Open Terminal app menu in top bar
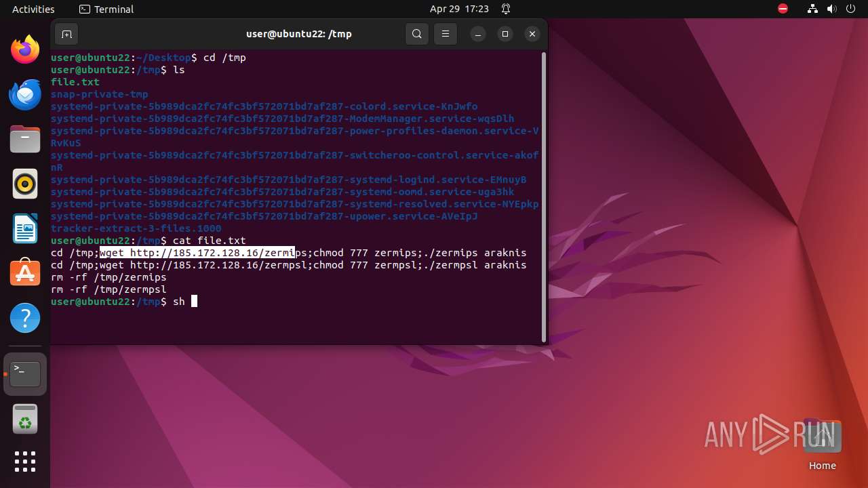Screen dimensions: 868x488 [106, 9]
